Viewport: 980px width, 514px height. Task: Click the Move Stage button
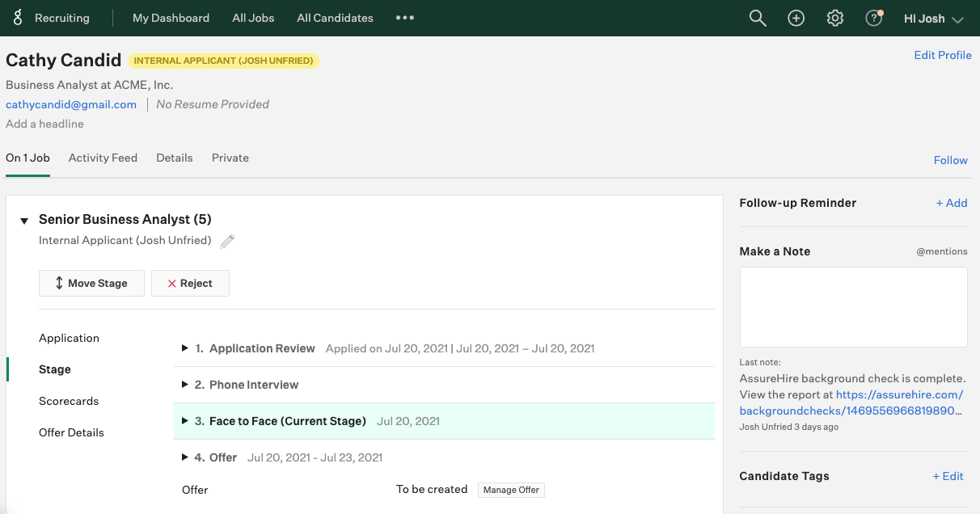91,283
